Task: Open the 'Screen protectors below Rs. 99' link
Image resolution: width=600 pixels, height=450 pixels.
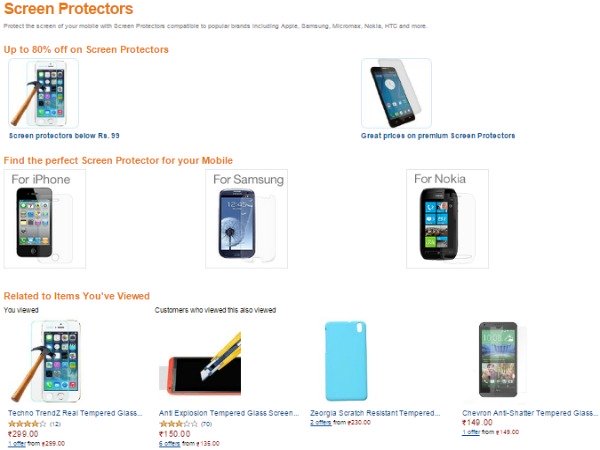Action: [x=63, y=135]
